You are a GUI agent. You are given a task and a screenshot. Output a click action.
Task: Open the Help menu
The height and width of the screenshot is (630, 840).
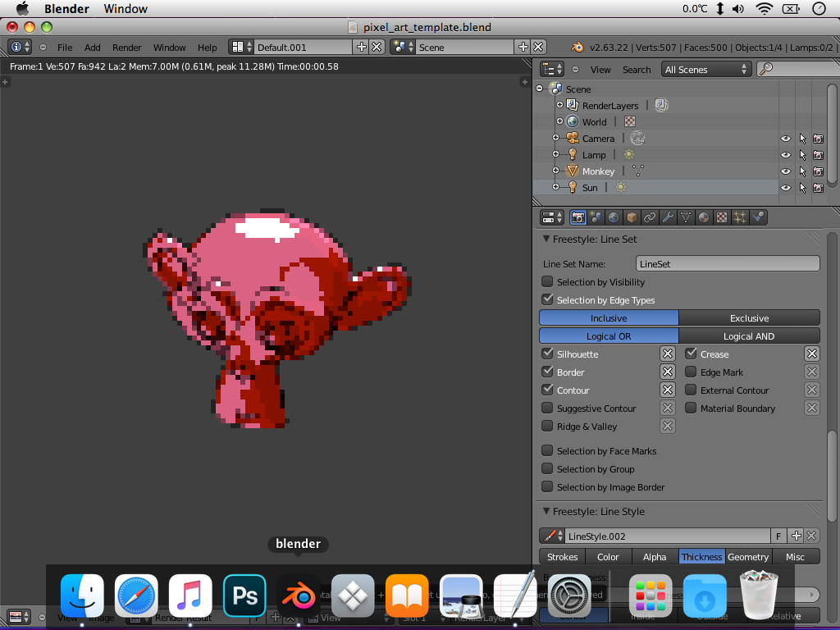(x=208, y=48)
